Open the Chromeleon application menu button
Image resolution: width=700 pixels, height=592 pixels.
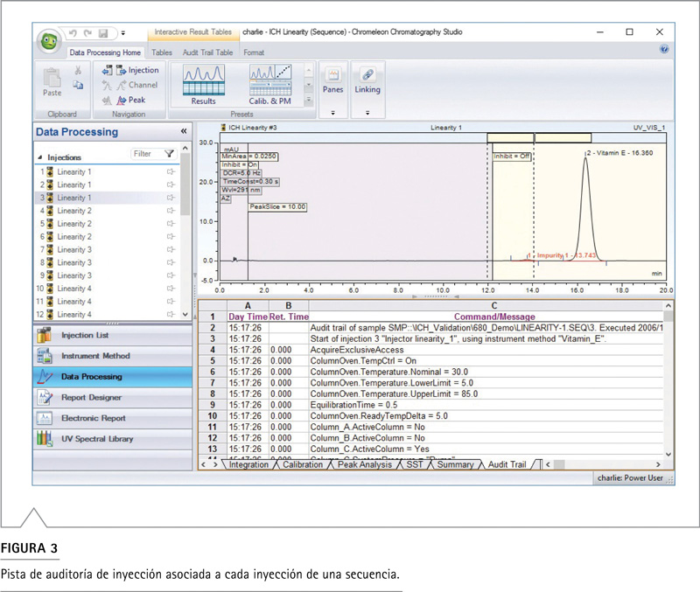click(x=49, y=42)
